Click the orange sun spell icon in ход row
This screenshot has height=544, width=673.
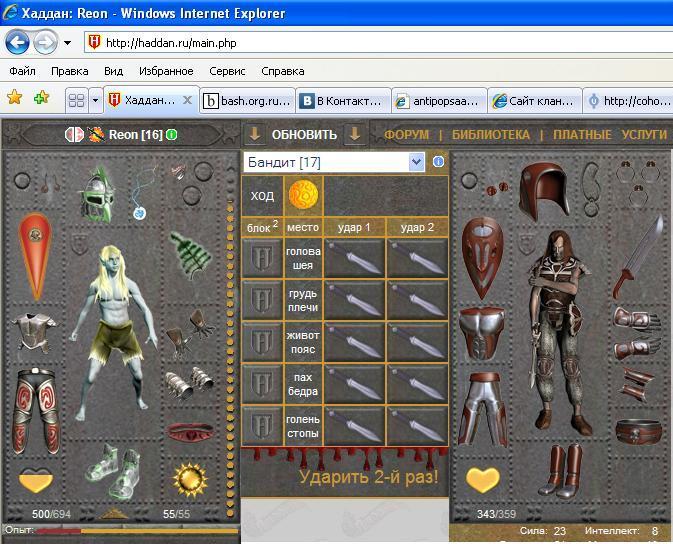(303, 195)
